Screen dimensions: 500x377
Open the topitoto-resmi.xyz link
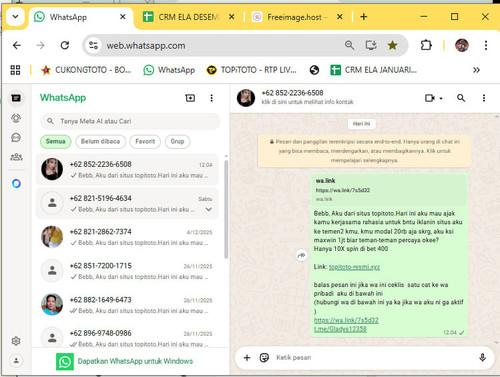click(x=354, y=267)
